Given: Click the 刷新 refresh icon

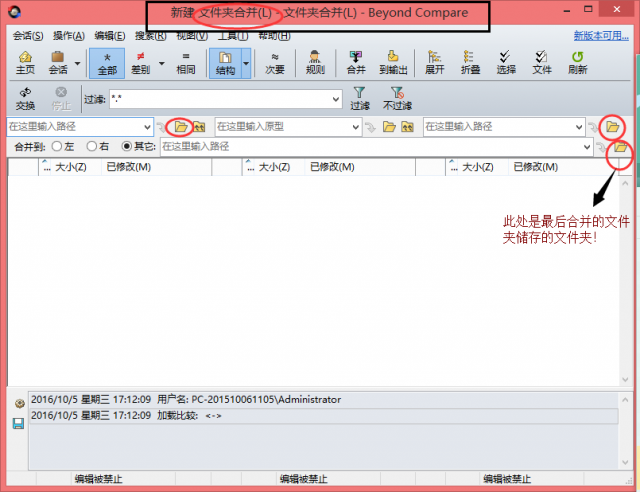Looking at the screenshot, I should click(x=578, y=63).
